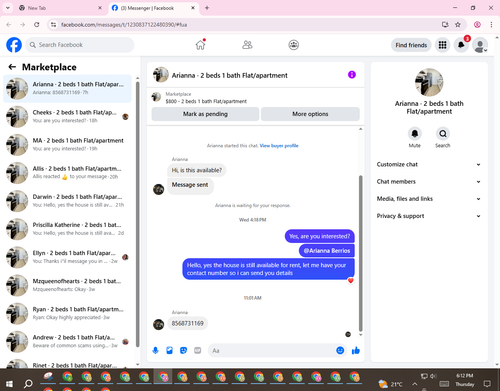This screenshot has height=391, width=500.
Task: Record a voice clip with microphone icon
Action: click(155, 350)
